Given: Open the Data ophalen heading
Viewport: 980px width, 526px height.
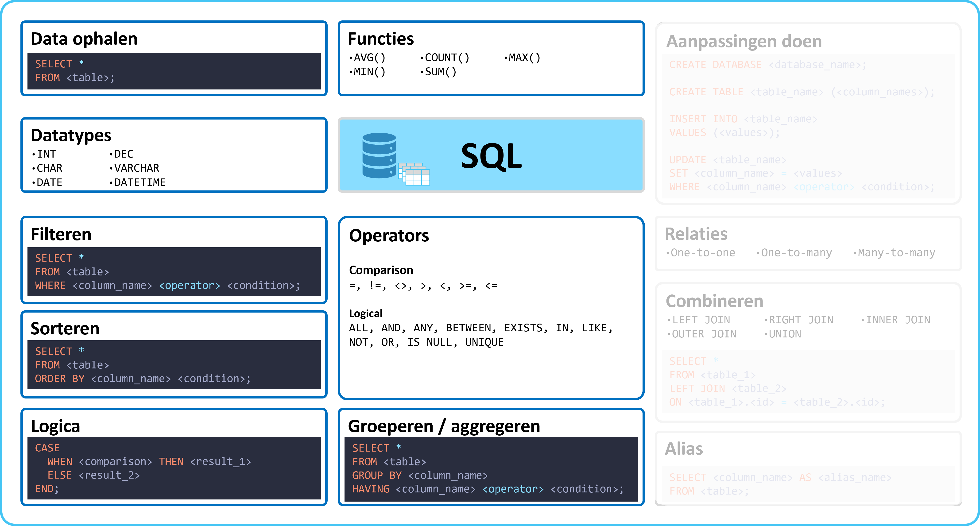Looking at the screenshot, I should pyautogui.click(x=84, y=39).
